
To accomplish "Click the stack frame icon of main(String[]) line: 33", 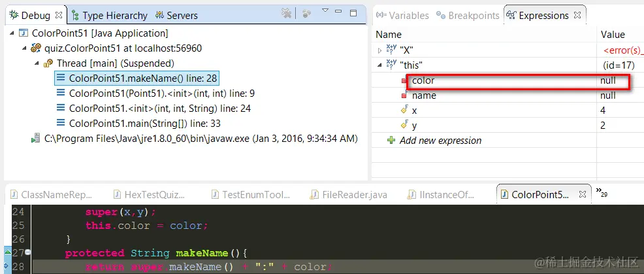I will point(61,124).
